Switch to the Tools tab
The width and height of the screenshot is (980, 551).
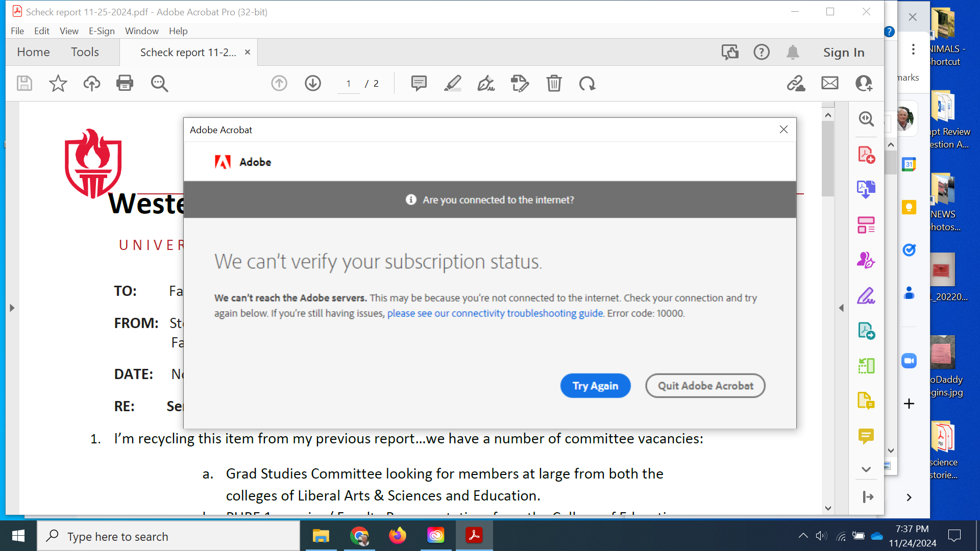85,52
